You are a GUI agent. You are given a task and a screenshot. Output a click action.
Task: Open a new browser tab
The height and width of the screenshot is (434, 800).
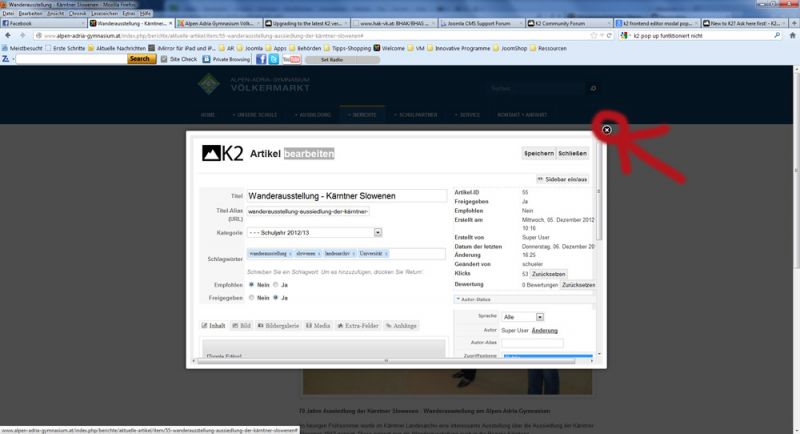point(794,23)
